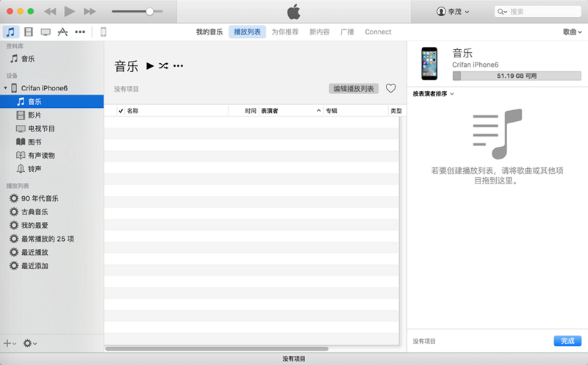Focus the 搜索 search field
The image size is (588, 365).
(538, 12)
